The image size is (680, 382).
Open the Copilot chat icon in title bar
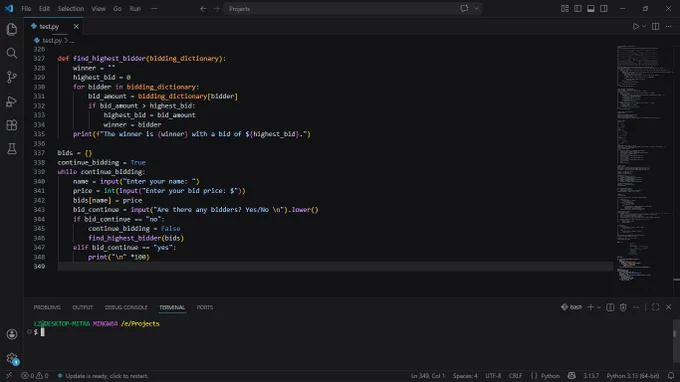point(464,8)
